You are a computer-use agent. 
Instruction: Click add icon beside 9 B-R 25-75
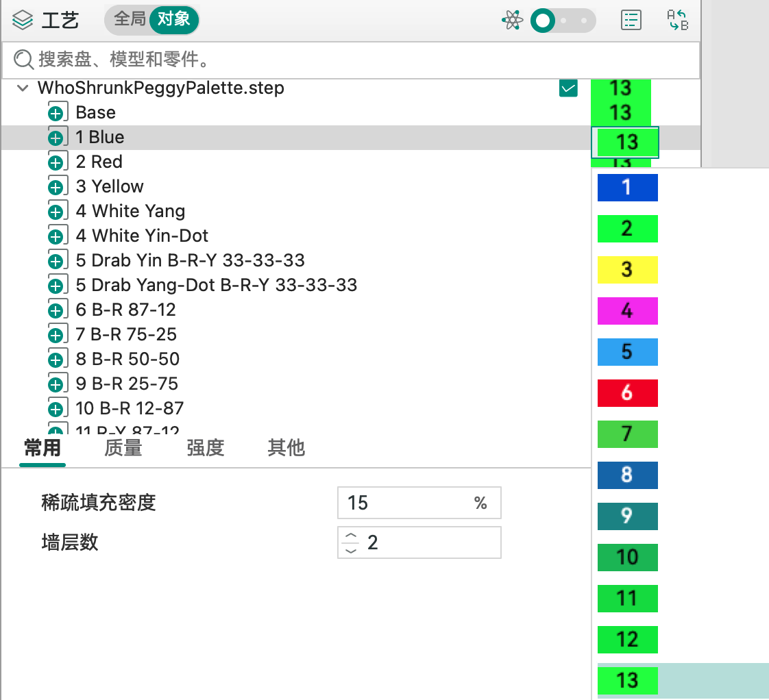(57, 384)
